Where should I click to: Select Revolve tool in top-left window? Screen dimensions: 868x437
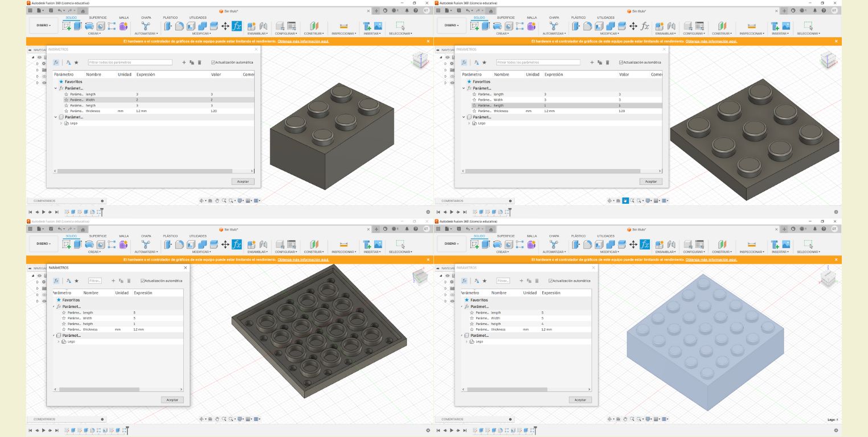(89, 26)
